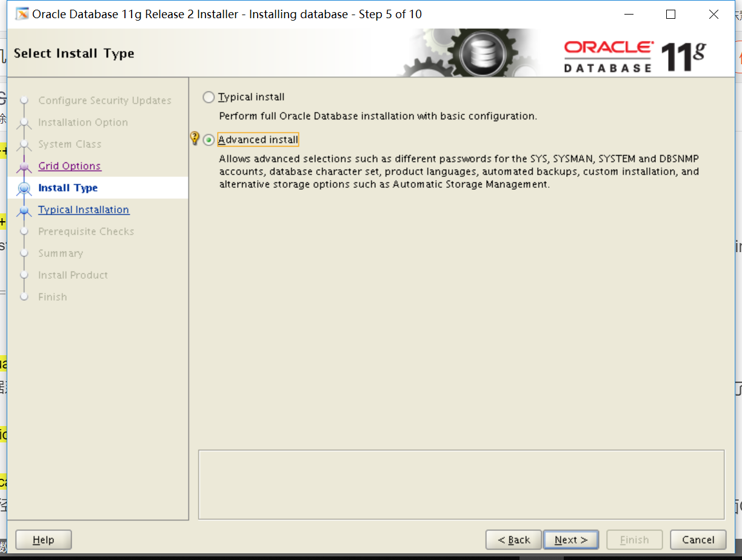
Task: Cancel the installation with Cancel button
Action: coord(698,540)
